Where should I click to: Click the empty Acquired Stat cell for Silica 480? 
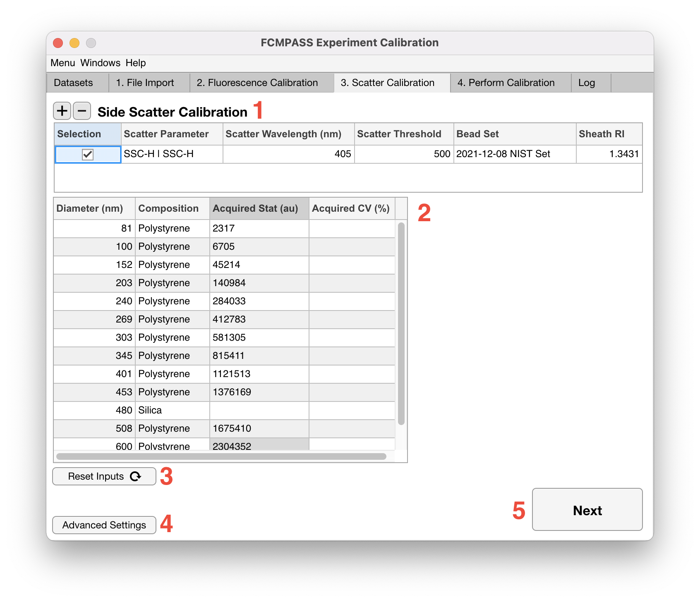(x=259, y=410)
